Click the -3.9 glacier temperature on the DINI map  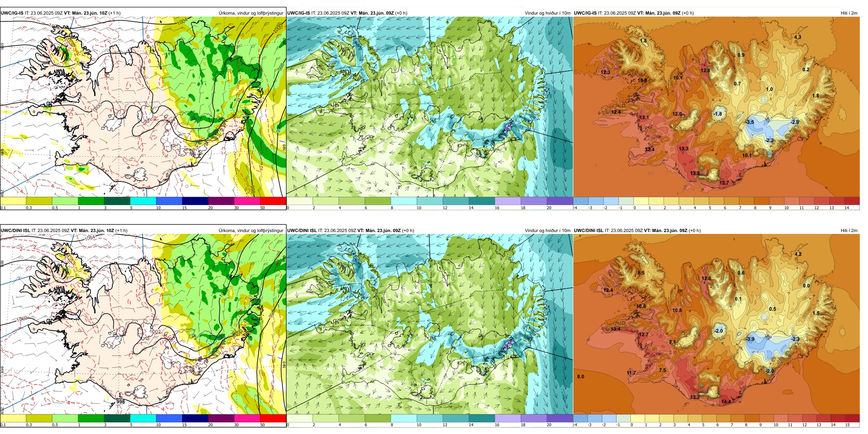[x=750, y=339]
